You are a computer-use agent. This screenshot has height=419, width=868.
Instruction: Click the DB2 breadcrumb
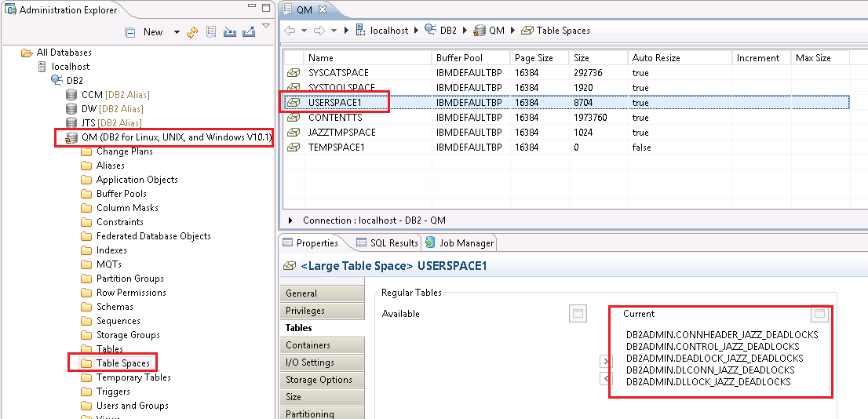[440, 31]
